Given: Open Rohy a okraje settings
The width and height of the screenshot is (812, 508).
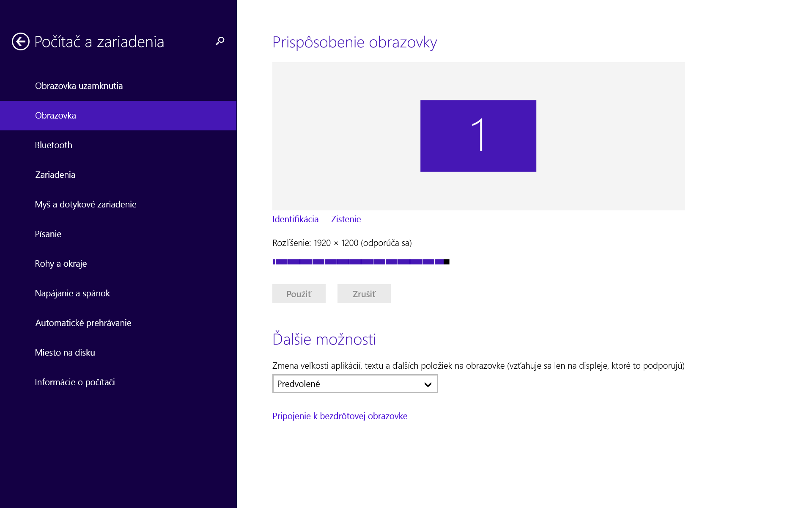Looking at the screenshot, I should [118, 264].
